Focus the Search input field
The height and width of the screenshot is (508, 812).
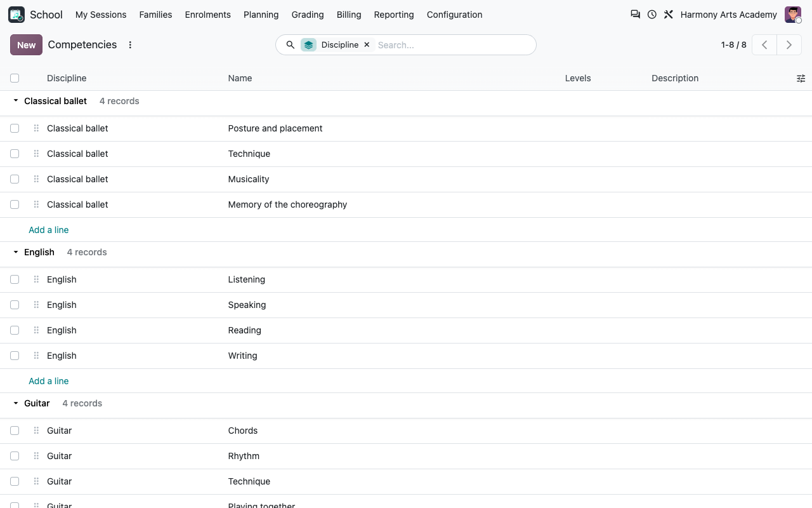pyautogui.click(x=453, y=45)
